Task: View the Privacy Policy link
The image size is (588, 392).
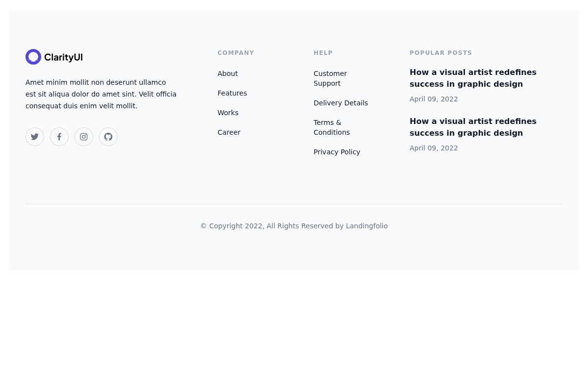Action: (337, 152)
